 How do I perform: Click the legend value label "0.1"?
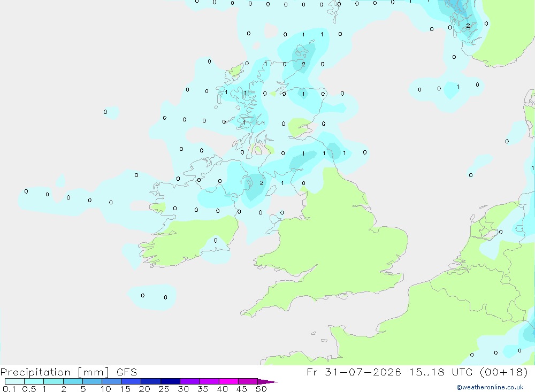(9, 389)
